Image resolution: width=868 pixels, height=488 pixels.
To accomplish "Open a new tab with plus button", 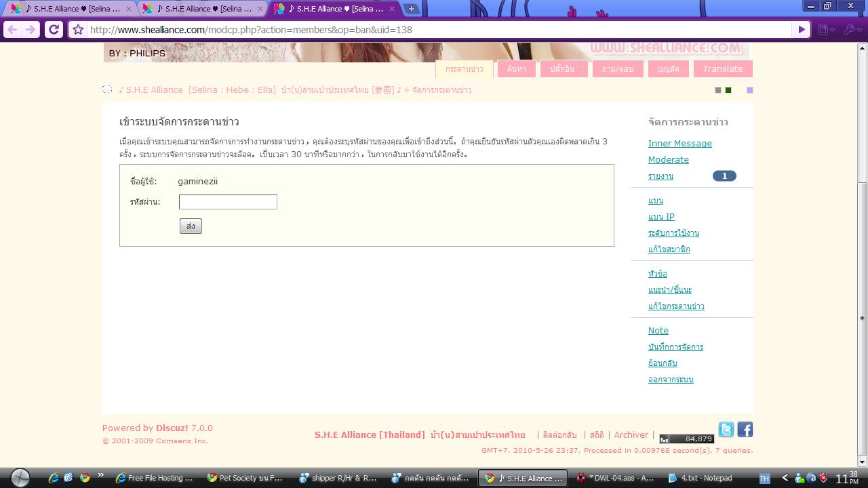I will pos(411,9).
